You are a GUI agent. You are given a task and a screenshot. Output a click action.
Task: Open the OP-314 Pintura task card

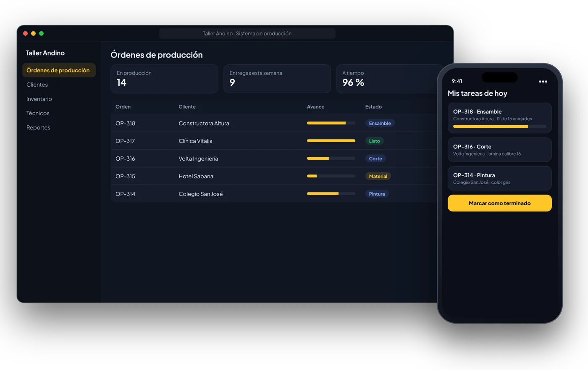pos(499,178)
